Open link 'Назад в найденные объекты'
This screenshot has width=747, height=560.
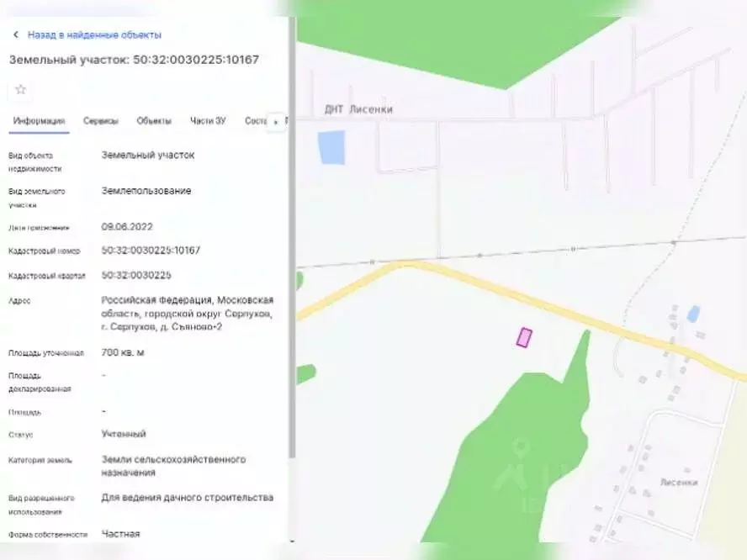pyautogui.click(x=94, y=34)
